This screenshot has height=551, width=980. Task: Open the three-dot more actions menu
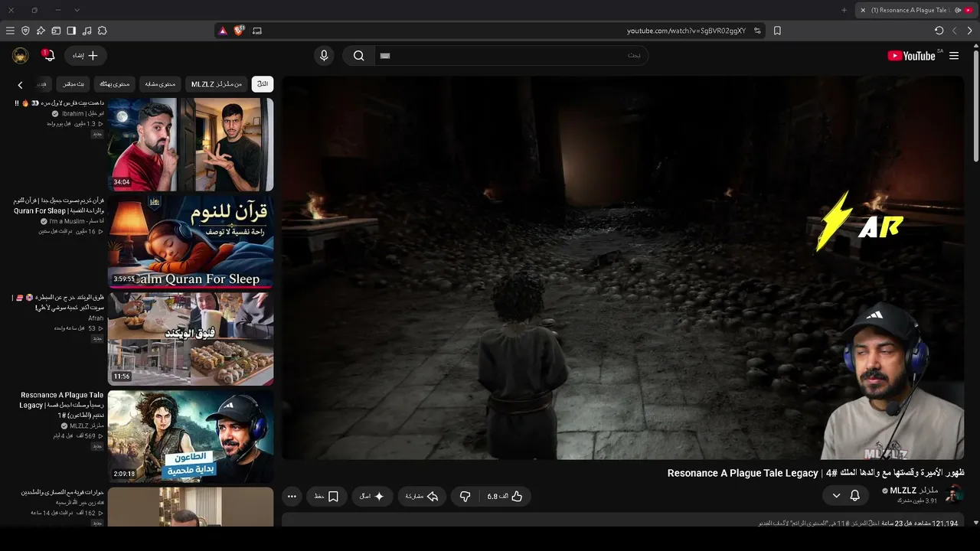[x=292, y=497]
